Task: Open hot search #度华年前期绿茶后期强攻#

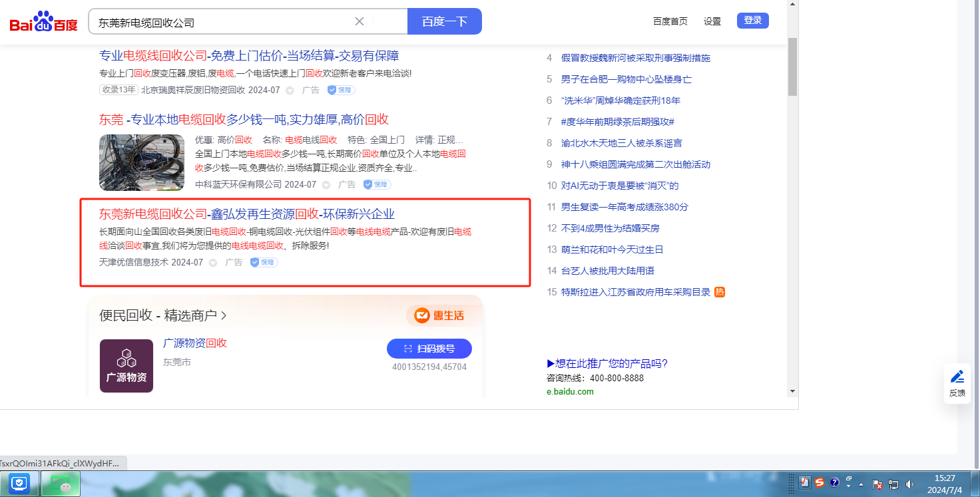Action: point(618,122)
